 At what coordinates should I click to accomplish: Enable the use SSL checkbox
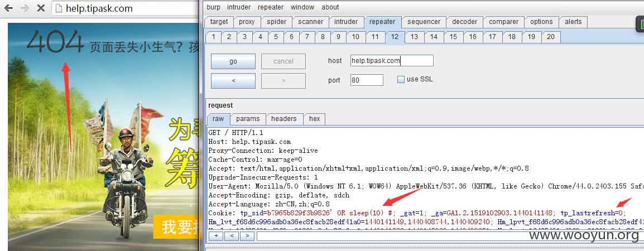coord(401,79)
